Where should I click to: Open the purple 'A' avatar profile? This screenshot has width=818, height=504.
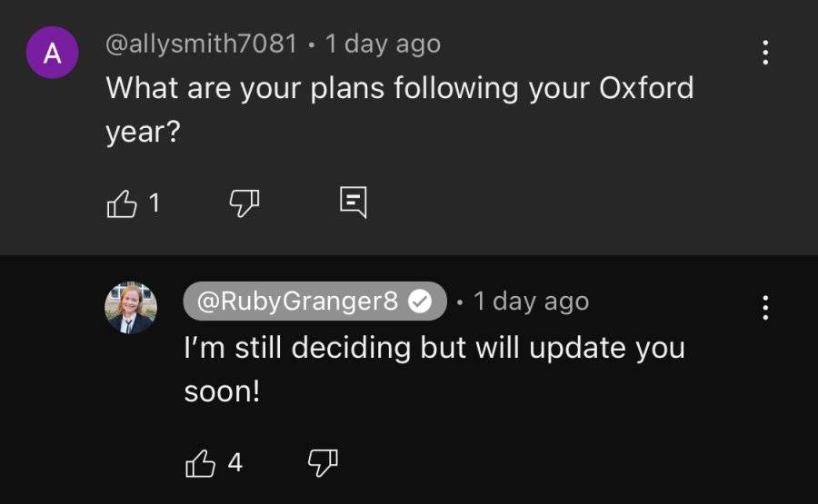[52, 52]
